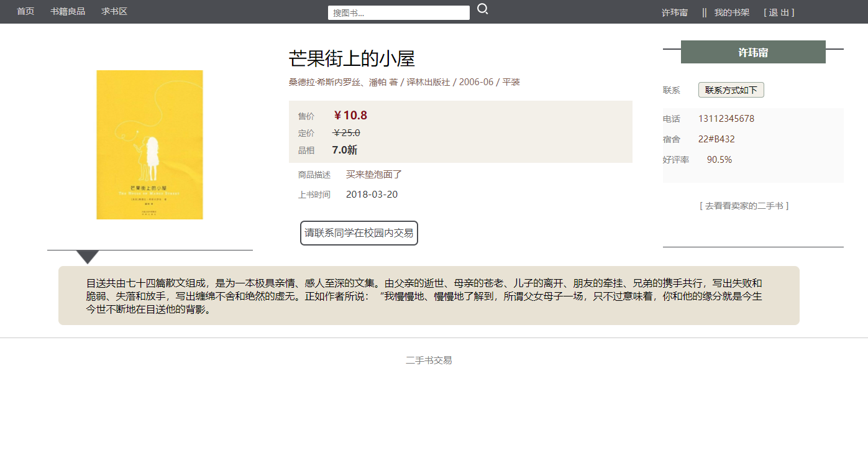Image resolution: width=868 pixels, height=473 pixels.
Task: Click the 搜图书 search input field
Action: tap(398, 12)
